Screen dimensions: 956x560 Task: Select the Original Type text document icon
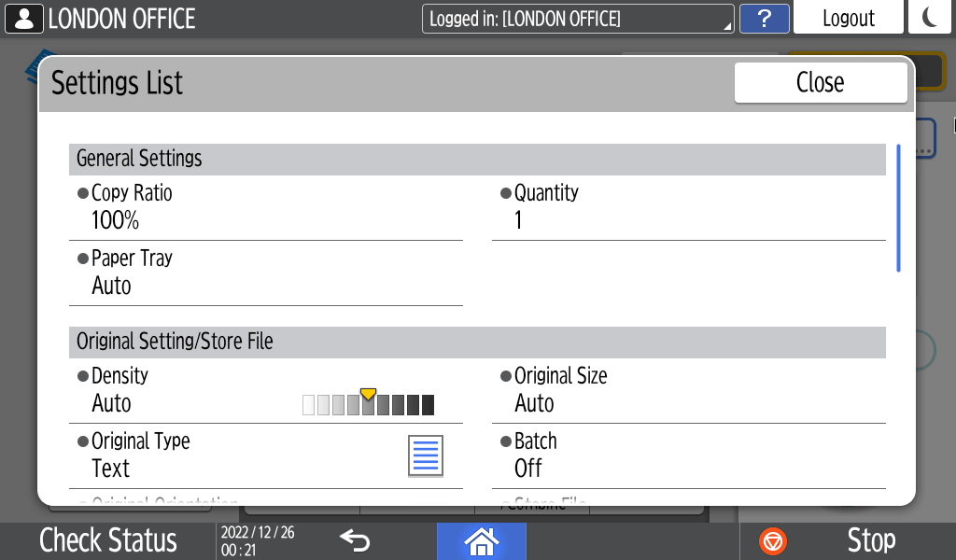426,455
